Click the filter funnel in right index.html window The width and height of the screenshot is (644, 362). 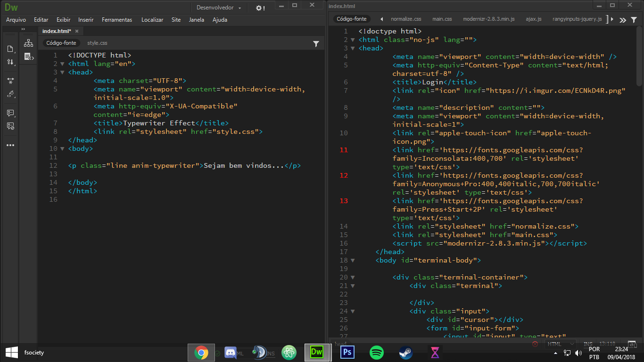[633, 19]
